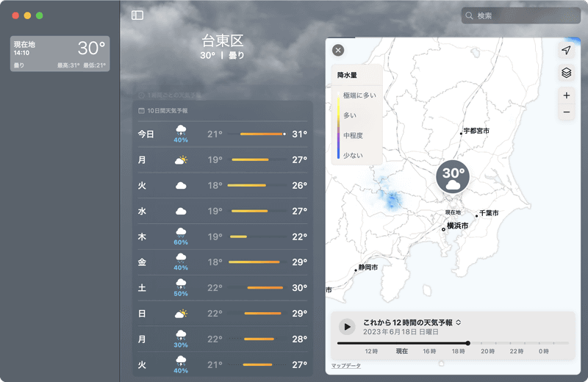Select the 現在地 location card in sidebar
Screen dimensions: 588x382
coord(60,54)
